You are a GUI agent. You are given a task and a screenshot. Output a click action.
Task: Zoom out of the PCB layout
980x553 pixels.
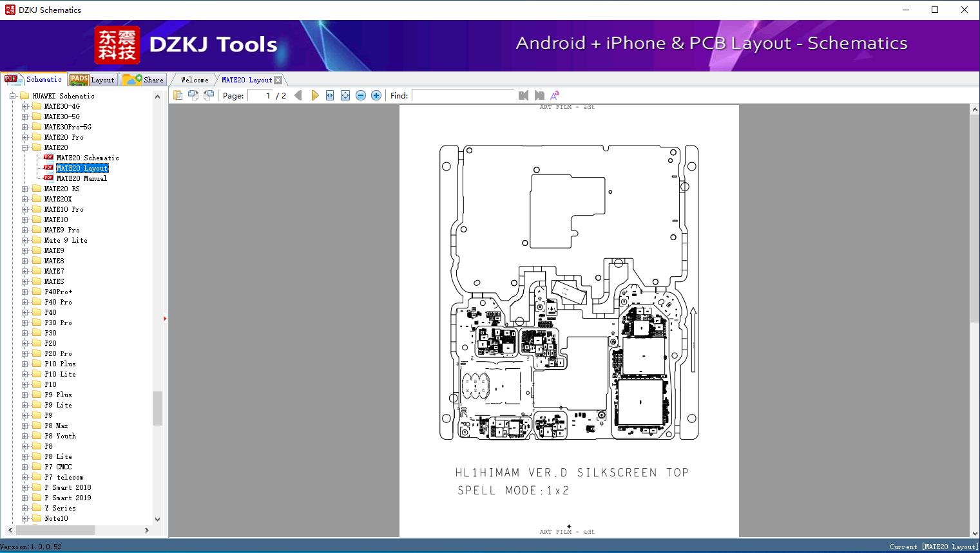click(361, 95)
